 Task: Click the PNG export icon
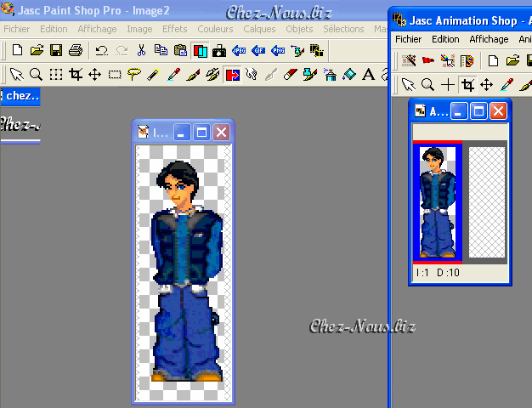tap(278, 51)
